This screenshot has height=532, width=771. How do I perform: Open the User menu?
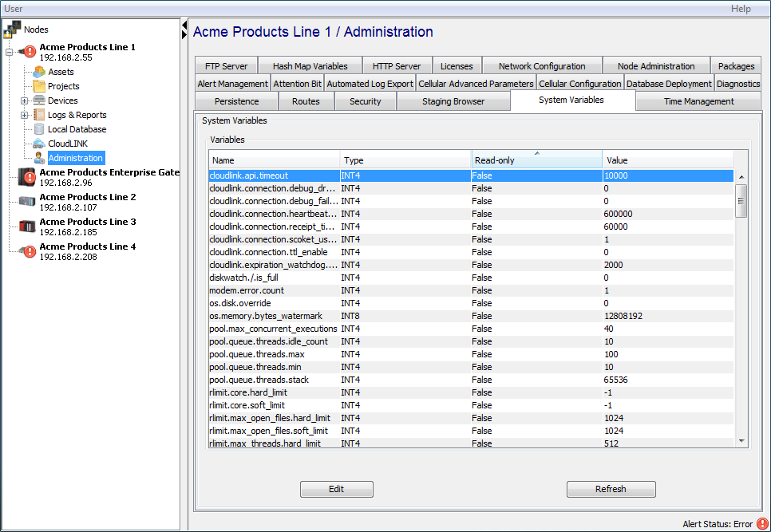[x=14, y=8]
